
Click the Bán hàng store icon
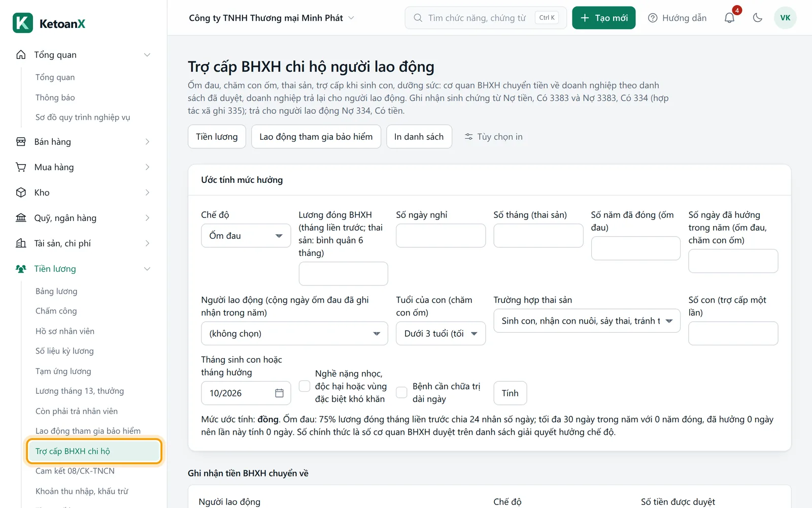point(21,142)
